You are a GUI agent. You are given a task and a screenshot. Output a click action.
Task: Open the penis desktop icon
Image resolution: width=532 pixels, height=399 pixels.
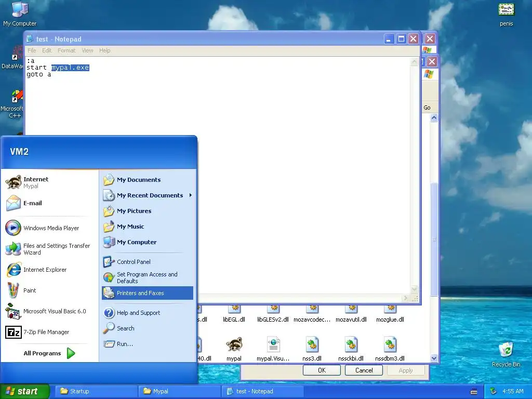(x=506, y=14)
